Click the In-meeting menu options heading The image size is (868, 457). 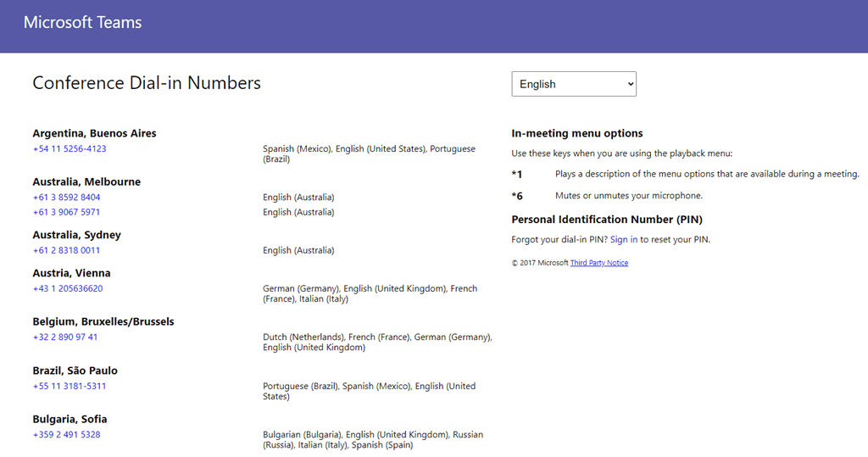576,133
